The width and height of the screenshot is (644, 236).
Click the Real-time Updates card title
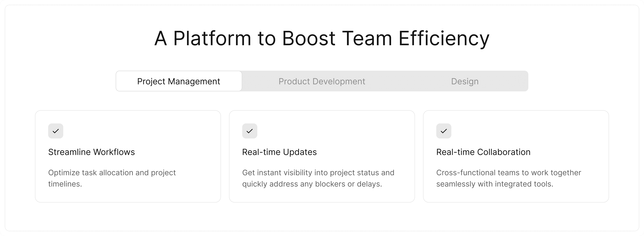click(279, 152)
